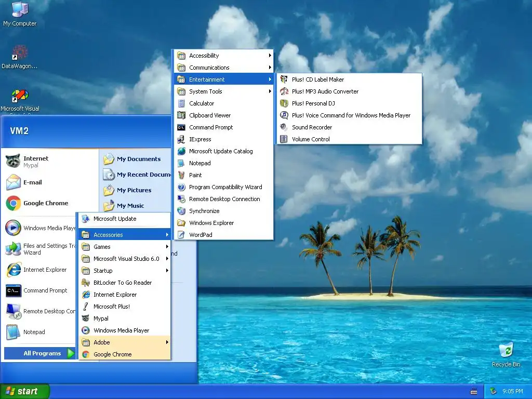Select Recycle Bin desktop icon

point(506,355)
